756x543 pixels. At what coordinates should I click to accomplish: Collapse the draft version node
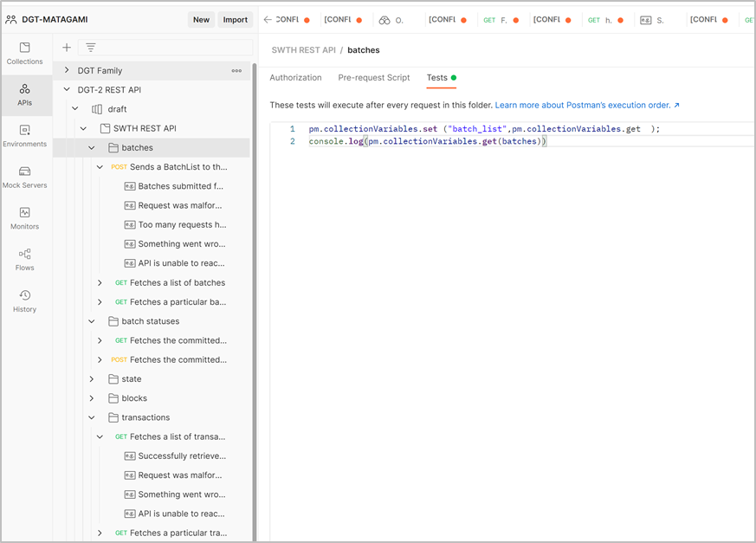point(75,109)
